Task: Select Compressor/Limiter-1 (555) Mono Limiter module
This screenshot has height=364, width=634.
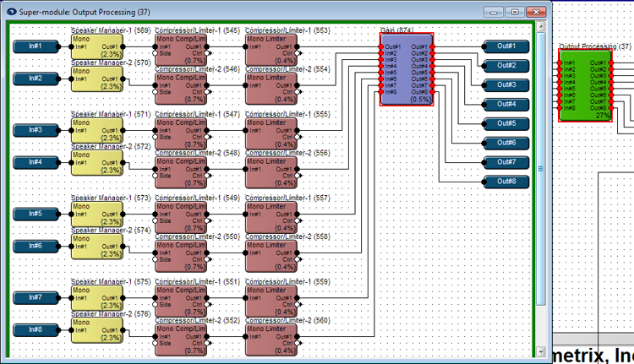Action: 271,133
